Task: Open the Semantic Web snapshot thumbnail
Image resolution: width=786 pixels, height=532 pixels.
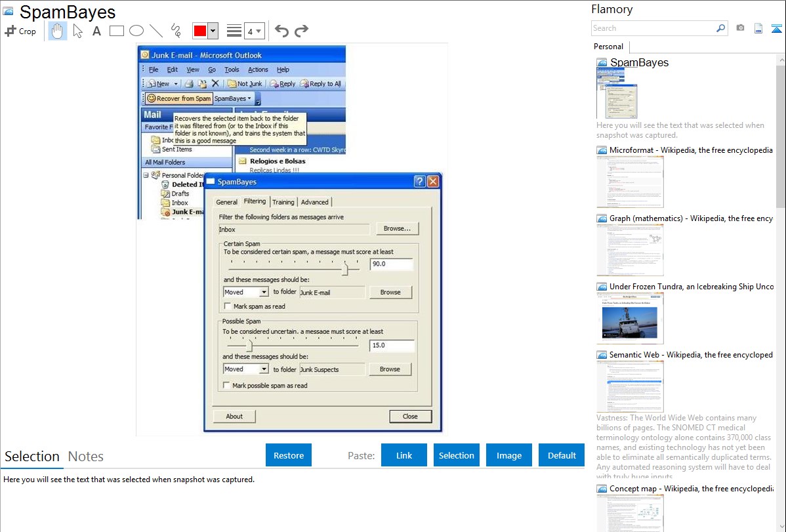Action: tap(630, 386)
